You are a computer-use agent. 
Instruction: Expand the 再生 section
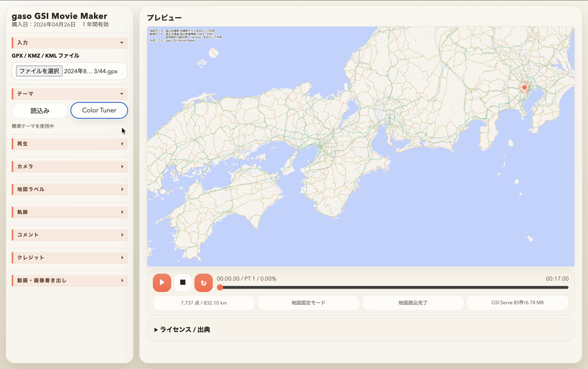[69, 143]
